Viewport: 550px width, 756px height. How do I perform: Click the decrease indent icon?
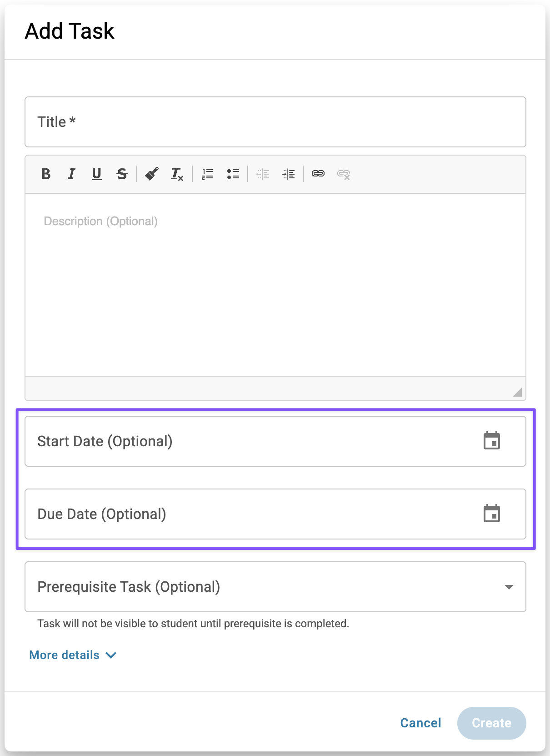(x=263, y=174)
